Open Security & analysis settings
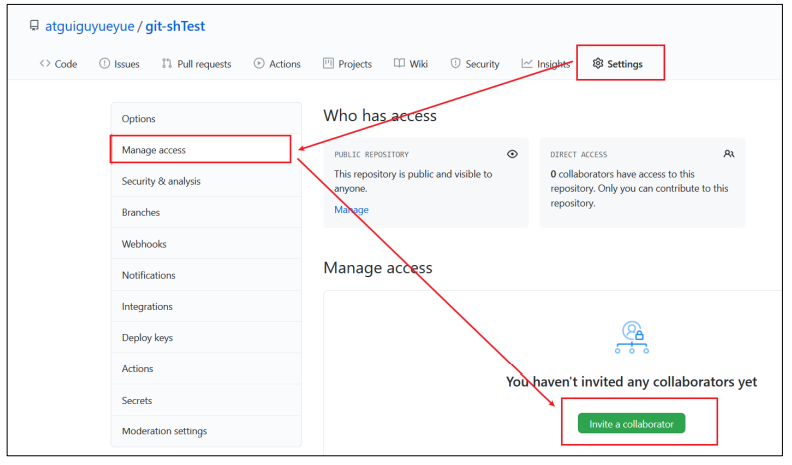 point(206,181)
